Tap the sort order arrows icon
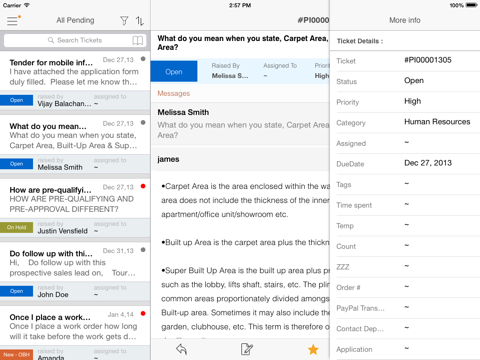Image resolution: width=480 pixels, height=360 pixels. [140, 21]
